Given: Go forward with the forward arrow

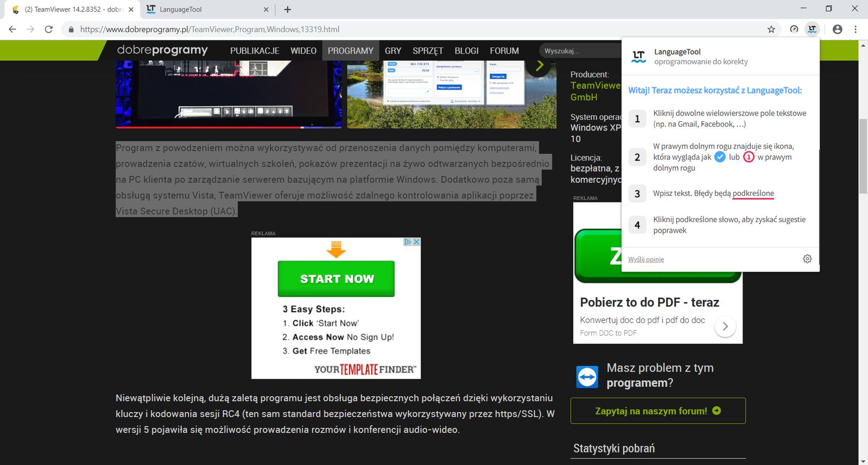Looking at the screenshot, I should [31, 29].
